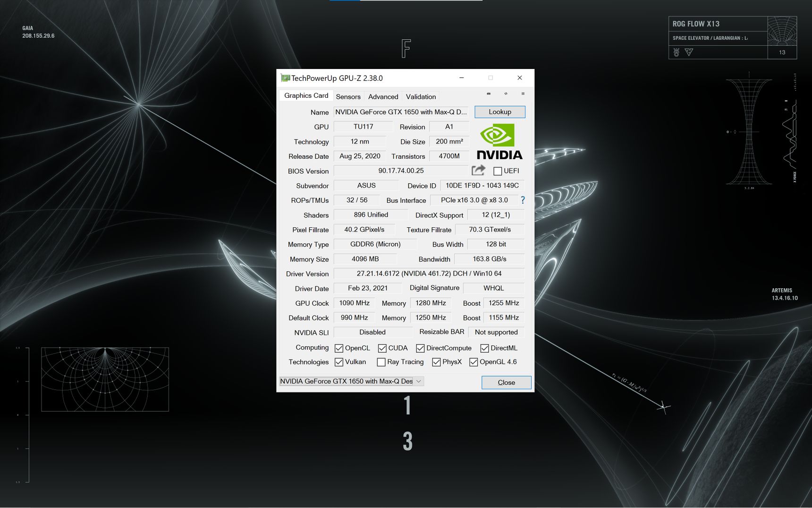This screenshot has height=508, width=812.
Task: Click the Bus Interface PCIe value
Action: coord(474,200)
